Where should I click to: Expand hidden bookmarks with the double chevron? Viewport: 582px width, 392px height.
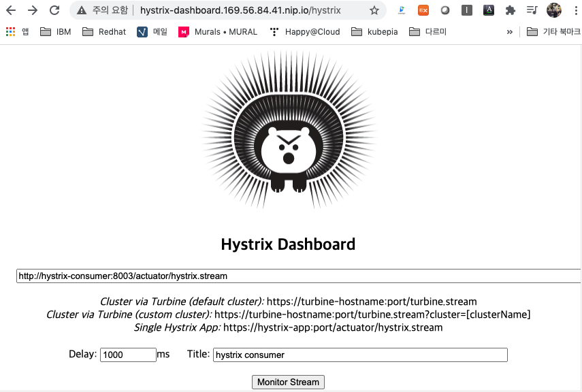(x=510, y=32)
